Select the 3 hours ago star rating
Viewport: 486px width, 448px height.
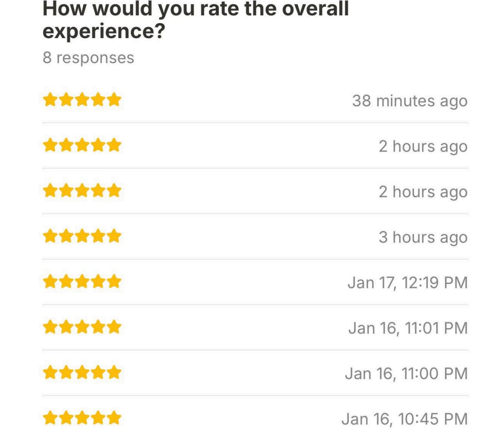click(82, 236)
